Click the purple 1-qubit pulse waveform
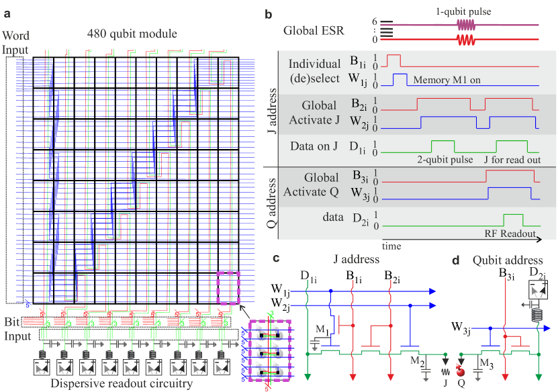Image resolution: width=558 pixels, height=392 pixels. (466, 25)
